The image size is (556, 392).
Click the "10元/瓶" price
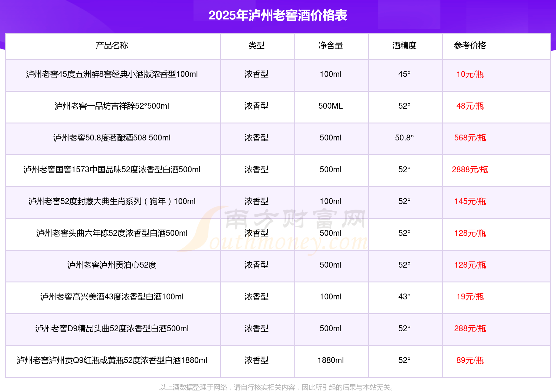pos(470,74)
